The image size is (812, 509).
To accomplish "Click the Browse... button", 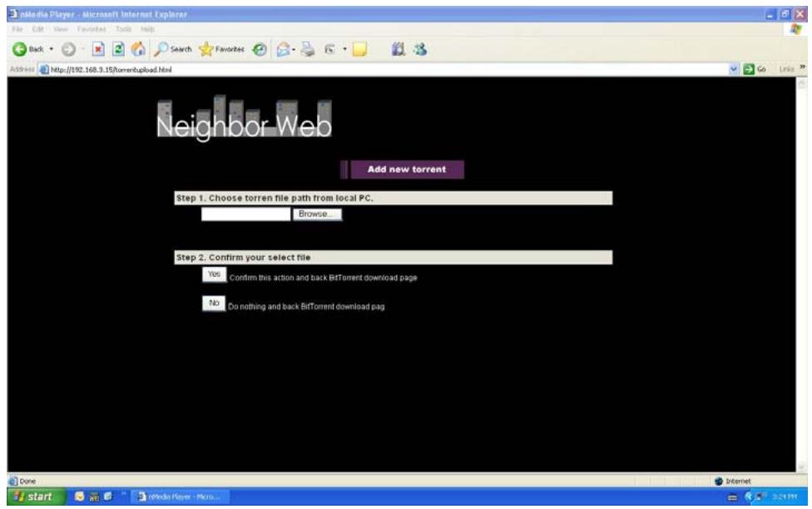I will coord(317,215).
